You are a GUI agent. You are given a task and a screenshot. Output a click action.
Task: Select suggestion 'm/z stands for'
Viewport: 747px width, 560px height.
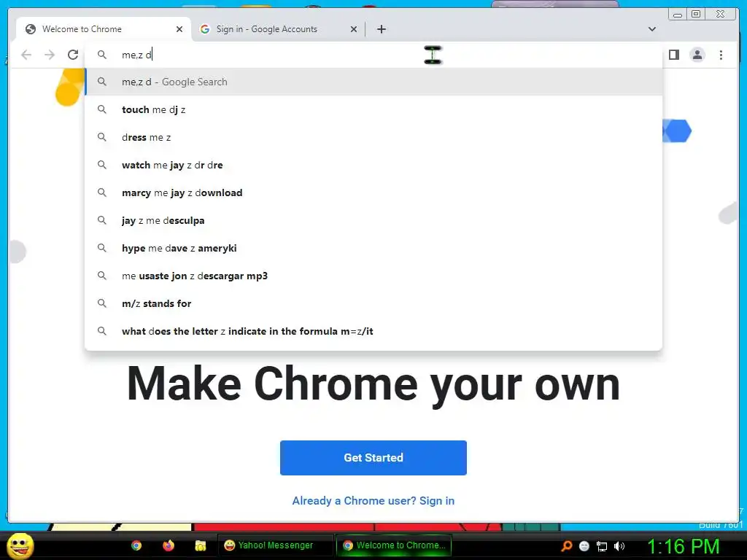pyautogui.click(x=373, y=303)
